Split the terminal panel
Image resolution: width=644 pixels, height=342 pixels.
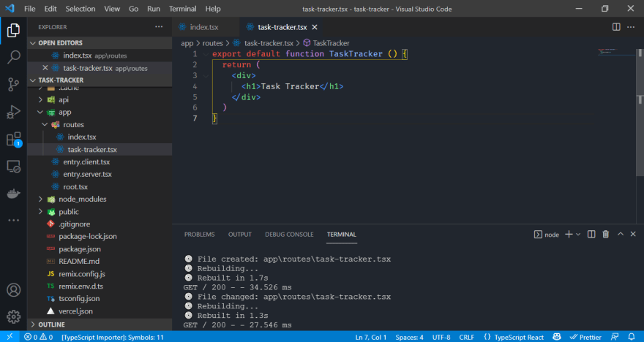click(x=591, y=234)
